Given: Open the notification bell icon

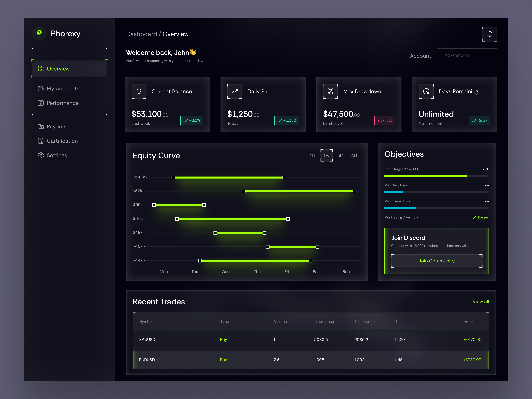Looking at the screenshot, I should tap(490, 34).
